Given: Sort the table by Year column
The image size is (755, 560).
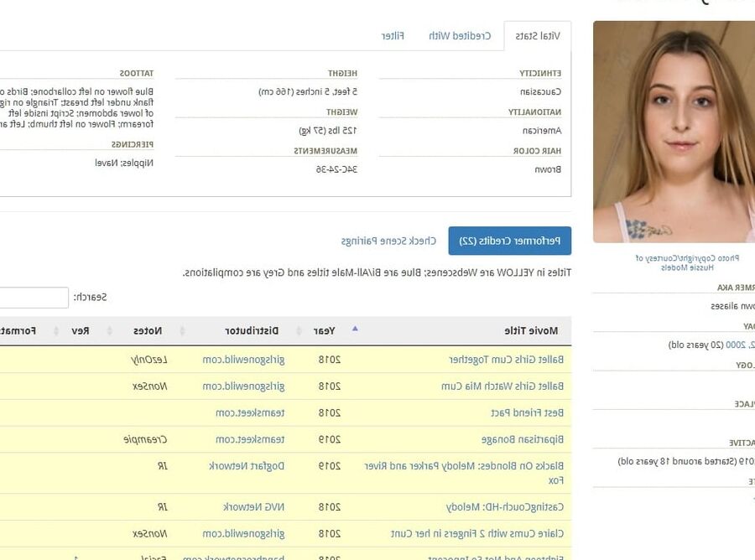Looking at the screenshot, I should [324, 331].
